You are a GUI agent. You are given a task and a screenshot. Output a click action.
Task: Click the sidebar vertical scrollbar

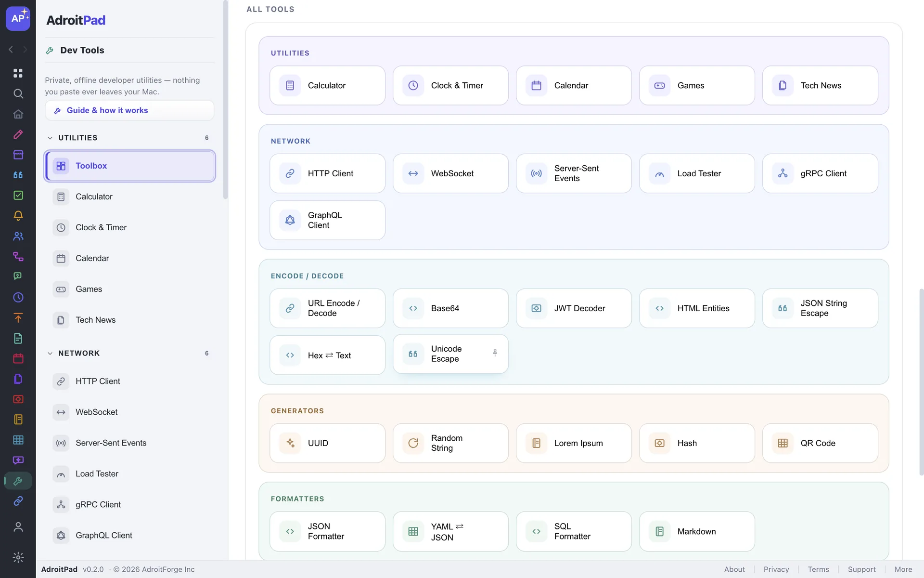225,100
